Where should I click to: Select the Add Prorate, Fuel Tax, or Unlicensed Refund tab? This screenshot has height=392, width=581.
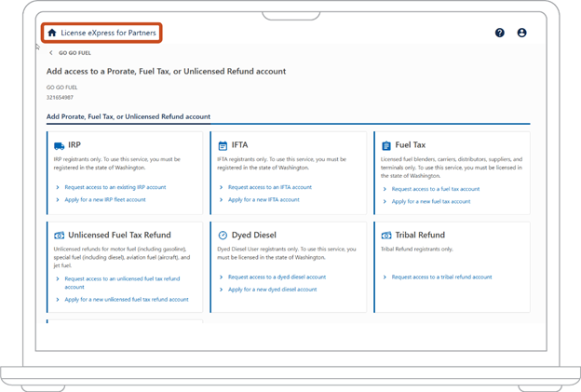click(128, 116)
